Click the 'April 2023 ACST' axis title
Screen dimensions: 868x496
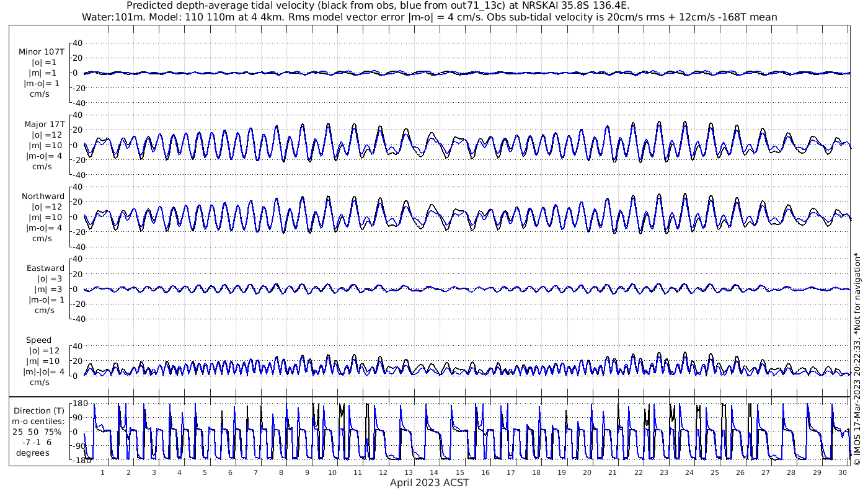point(429,482)
